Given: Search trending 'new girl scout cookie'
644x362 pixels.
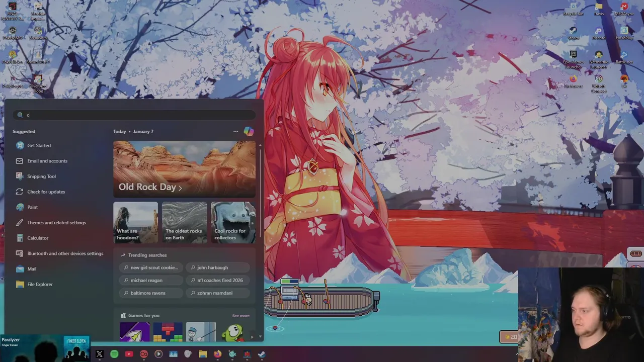Looking at the screenshot, I should coord(151,267).
